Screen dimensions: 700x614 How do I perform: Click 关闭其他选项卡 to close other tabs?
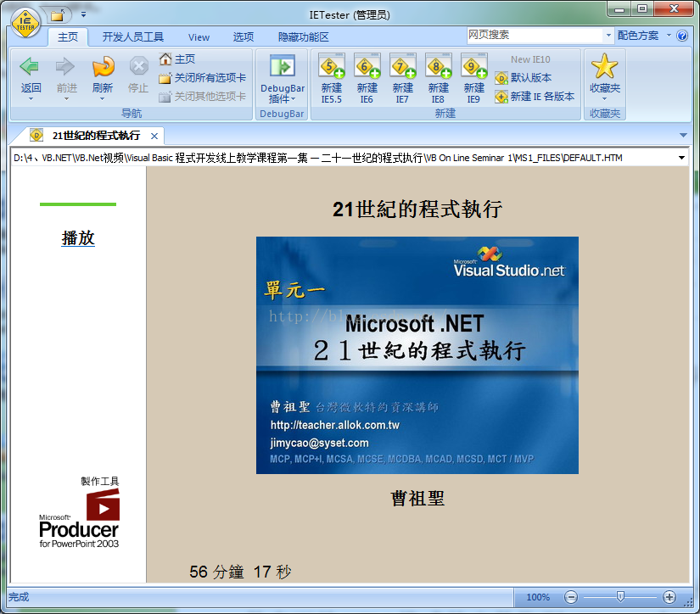pyautogui.click(x=202, y=97)
